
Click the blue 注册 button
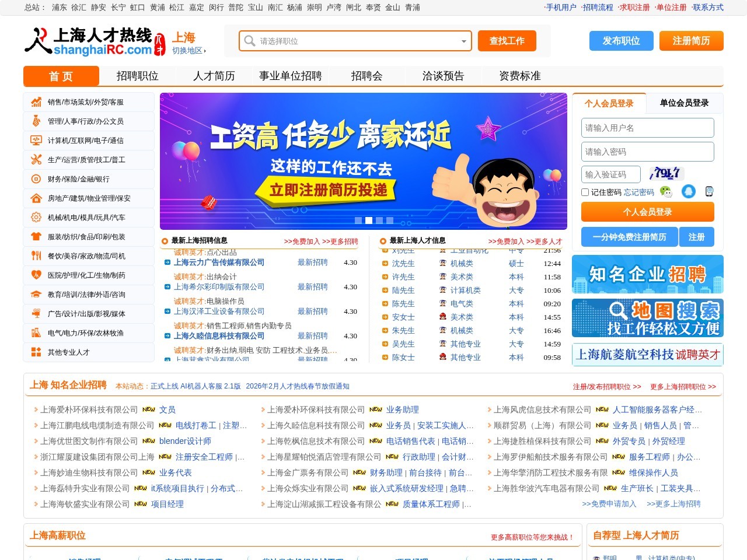tap(697, 237)
